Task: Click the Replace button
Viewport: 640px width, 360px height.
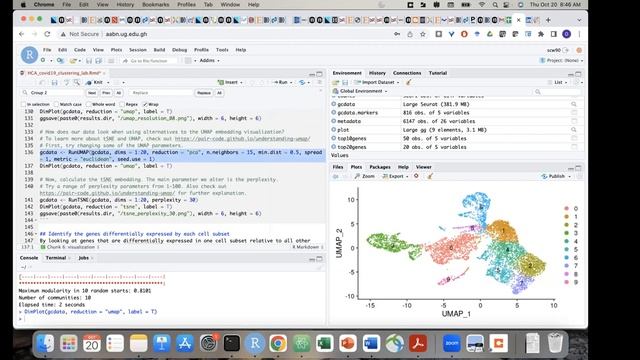Action: click(204, 93)
